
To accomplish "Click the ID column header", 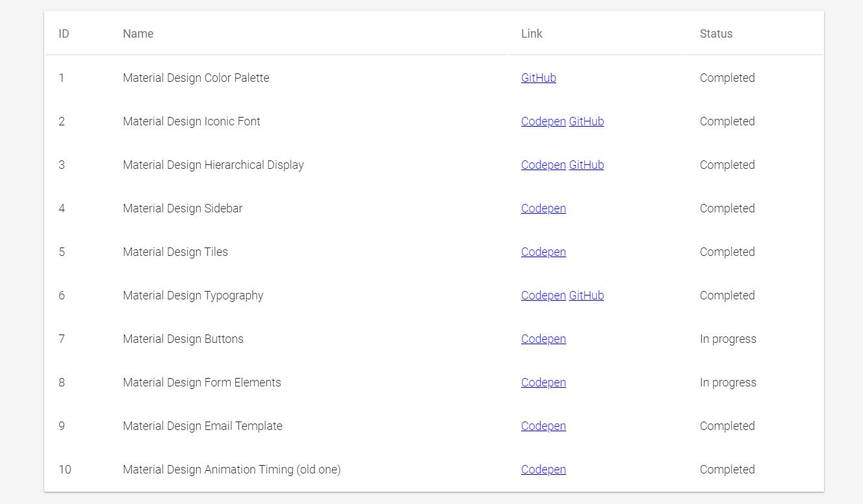I will (x=64, y=34).
